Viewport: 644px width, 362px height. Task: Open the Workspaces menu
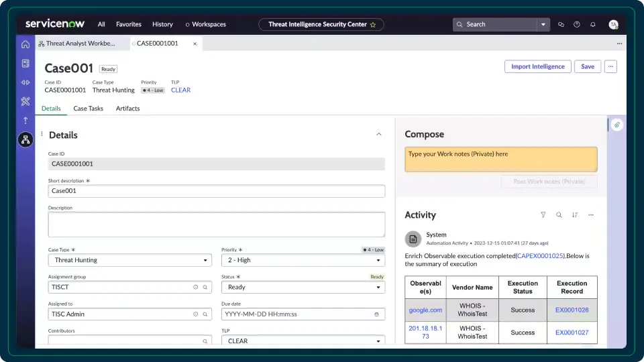206,25
